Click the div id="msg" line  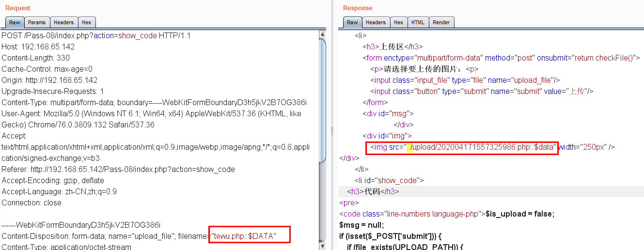pyautogui.click(x=388, y=114)
